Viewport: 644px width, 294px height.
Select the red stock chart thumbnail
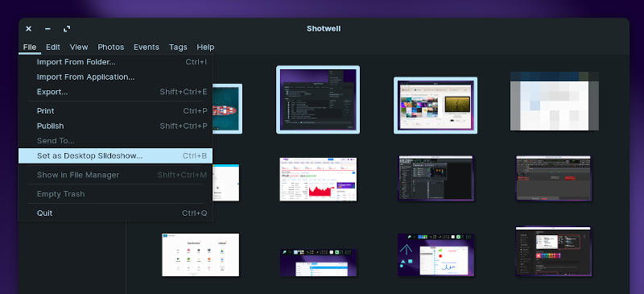(x=318, y=180)
